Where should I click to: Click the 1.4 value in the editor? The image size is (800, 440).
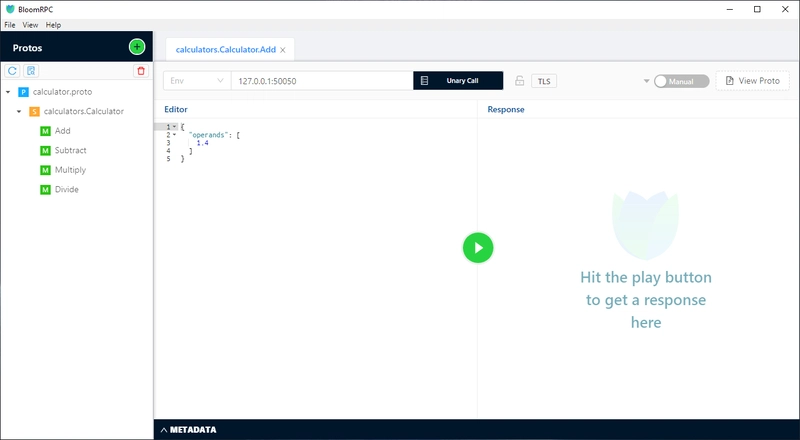203,143
